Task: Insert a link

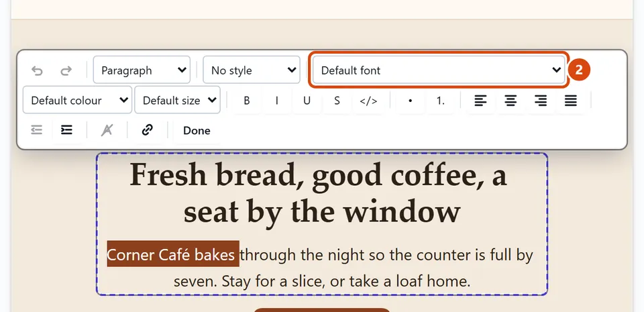Action: (x=147, y=130)
